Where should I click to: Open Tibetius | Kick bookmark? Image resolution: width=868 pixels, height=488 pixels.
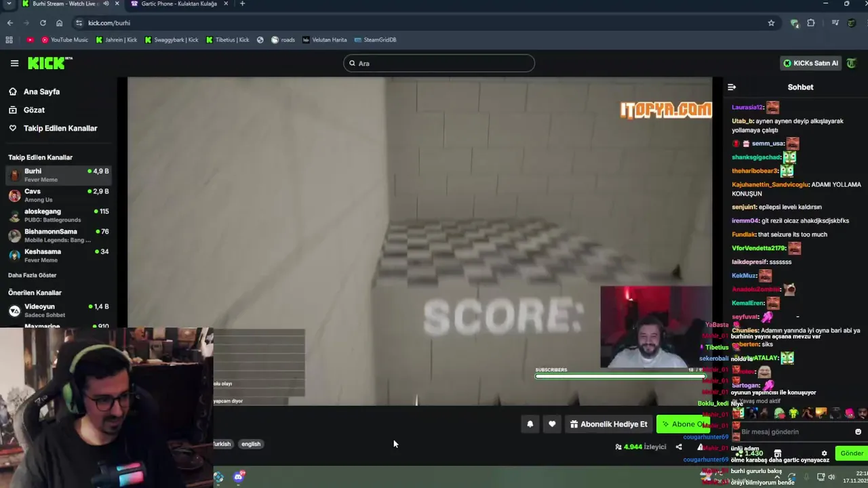227,40
